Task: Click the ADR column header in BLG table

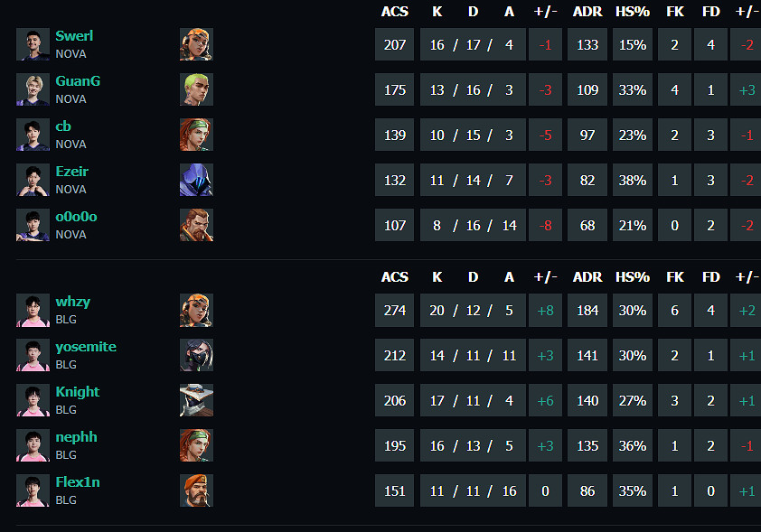Action: [587, 277]
